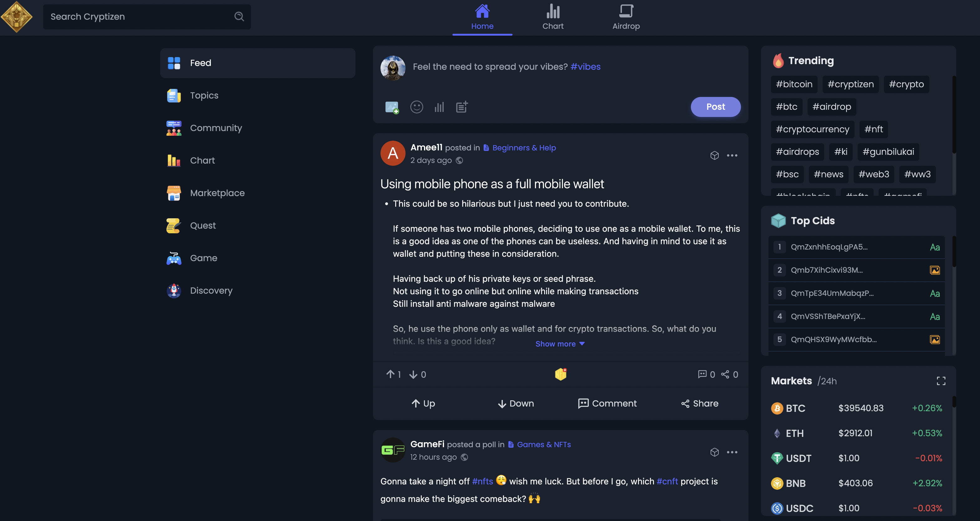Upvote the mobile wallet post with Up
Screen dimensions: 980x521
pos(423,403)
